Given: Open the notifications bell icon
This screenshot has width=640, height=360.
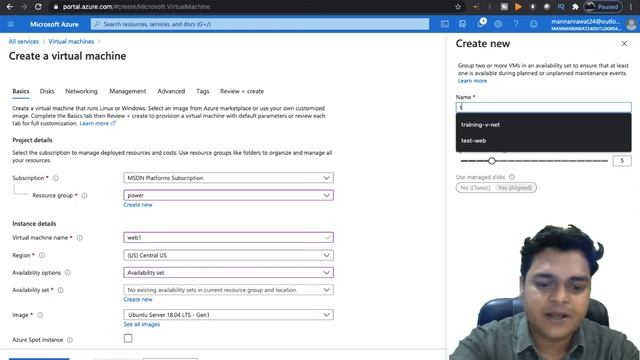Looking at the screenshot, I should (x=481, y=24).
